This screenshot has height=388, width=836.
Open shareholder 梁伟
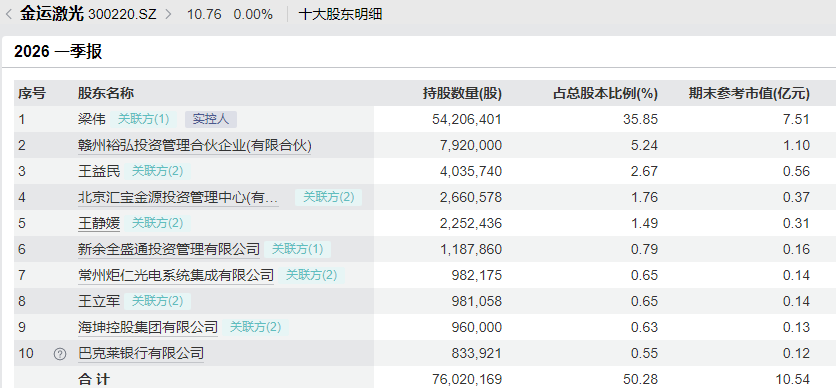pos(92,119)
